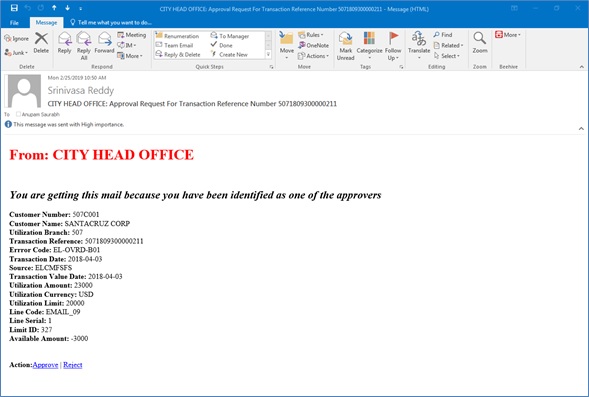Click the Line Code EMAIL_09 line
Image resolution: width=589 pixels, height=397 pixels.
point(44,312)
